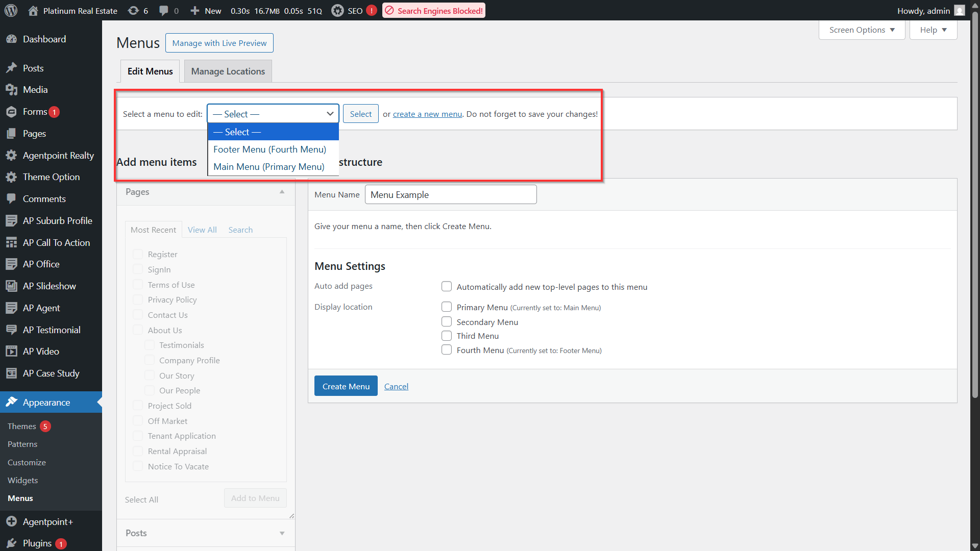Open Media library from sidebar icon
The height and width of the screenshot is (551, 980).
pyautogui.click(x=11, y=90)
